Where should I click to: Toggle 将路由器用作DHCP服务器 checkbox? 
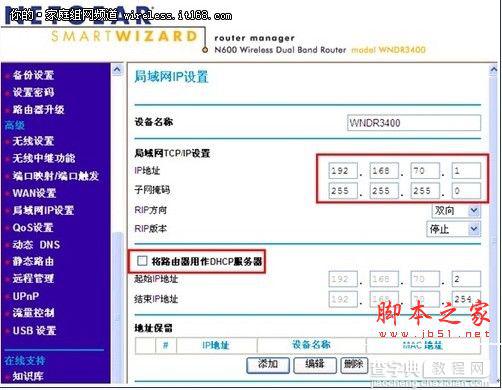point(142,261)
